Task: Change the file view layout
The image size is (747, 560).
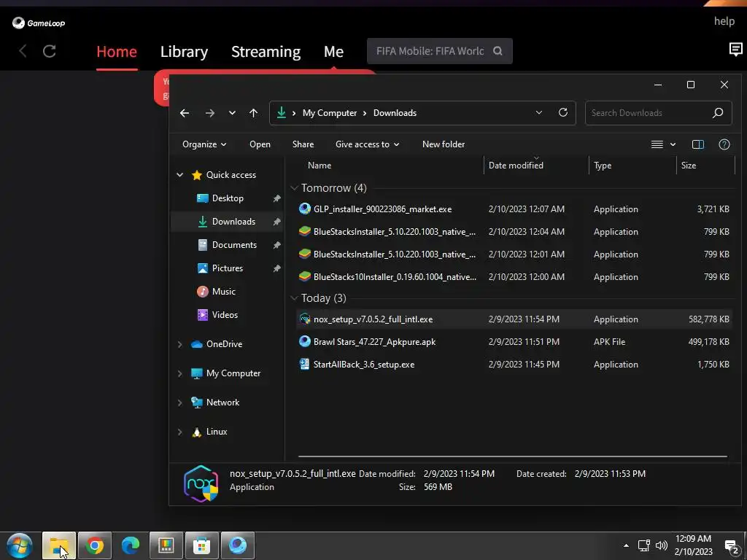Action: tap(657, 144)
